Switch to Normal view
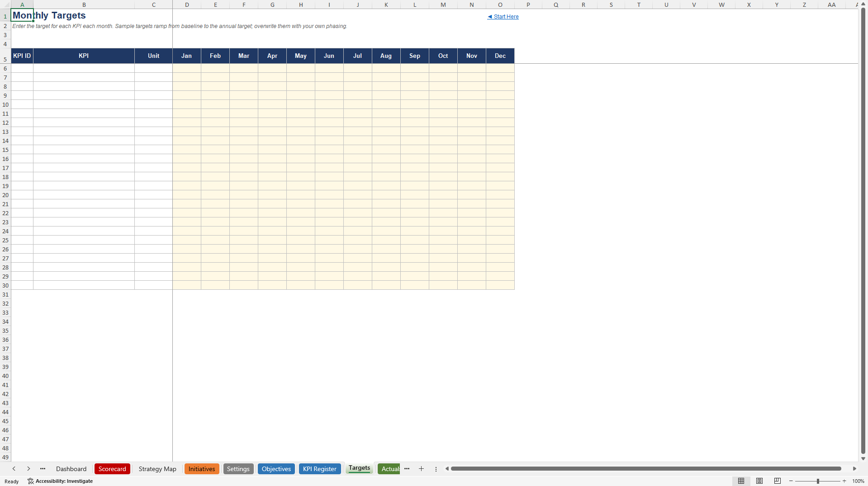 point(741,481)
